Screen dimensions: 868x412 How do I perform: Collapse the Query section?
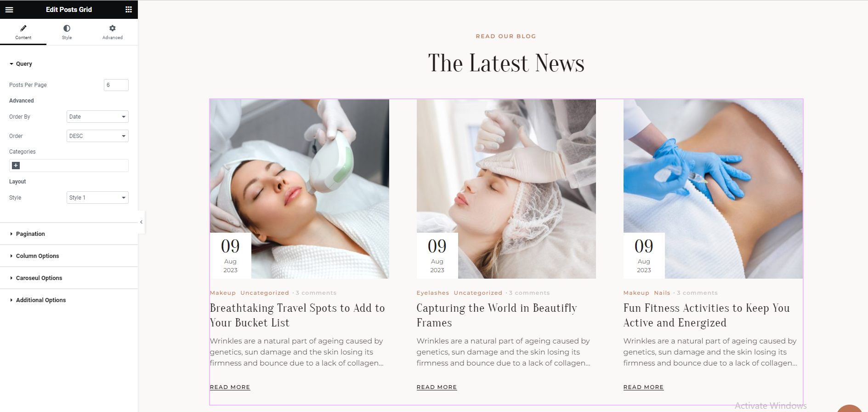click(x=21, y=64)
